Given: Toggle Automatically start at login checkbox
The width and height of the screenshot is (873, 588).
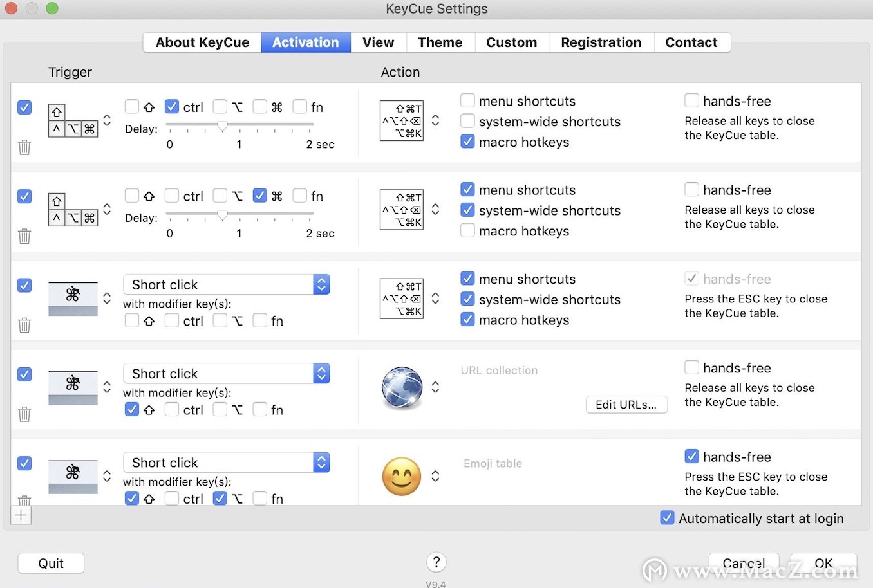Looking at the screenshot, I should pyautogui.click(x=668, y=518).
